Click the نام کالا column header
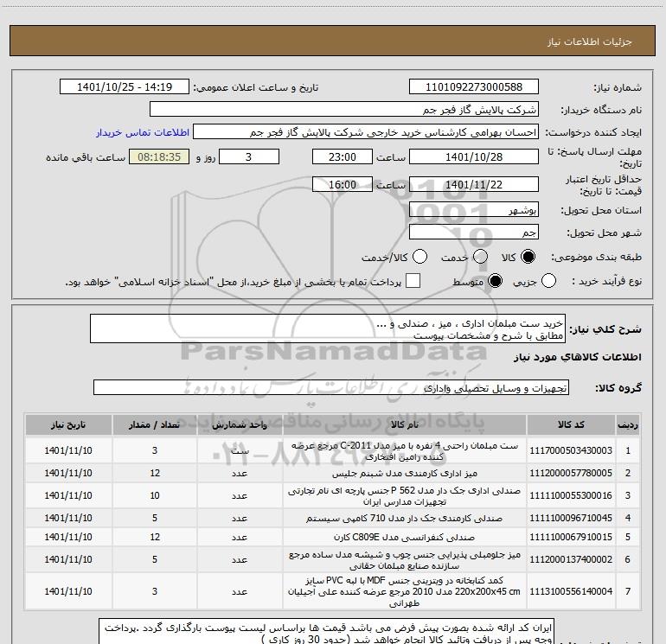 click(405, 425)
